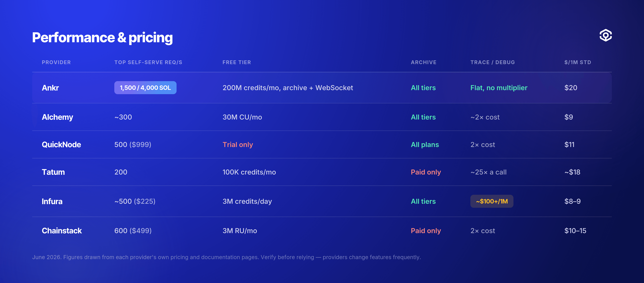Click the '100K credits/mo' cell
This screenshot has width=644, height=283.
[249, 172]
